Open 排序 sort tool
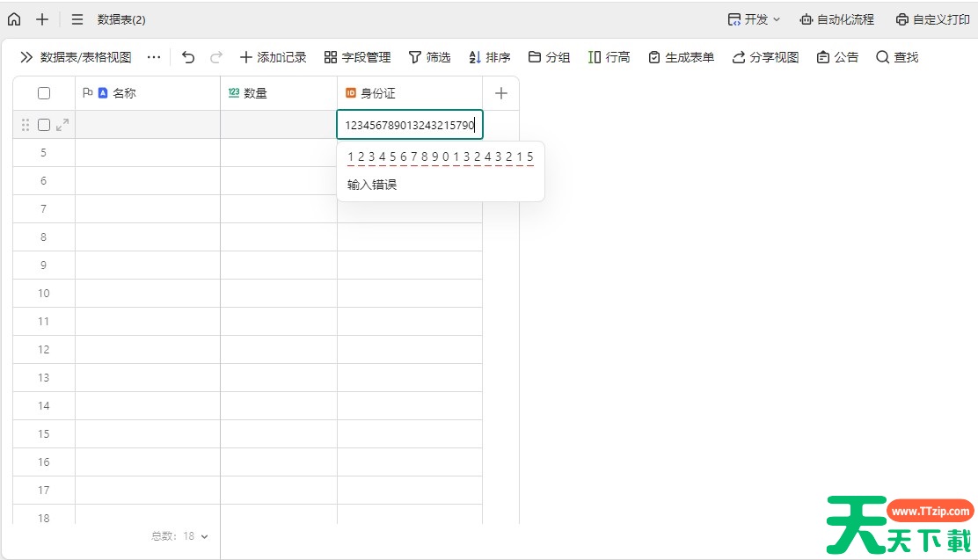Viewport: 978px width, 560px height. (489, 57)
